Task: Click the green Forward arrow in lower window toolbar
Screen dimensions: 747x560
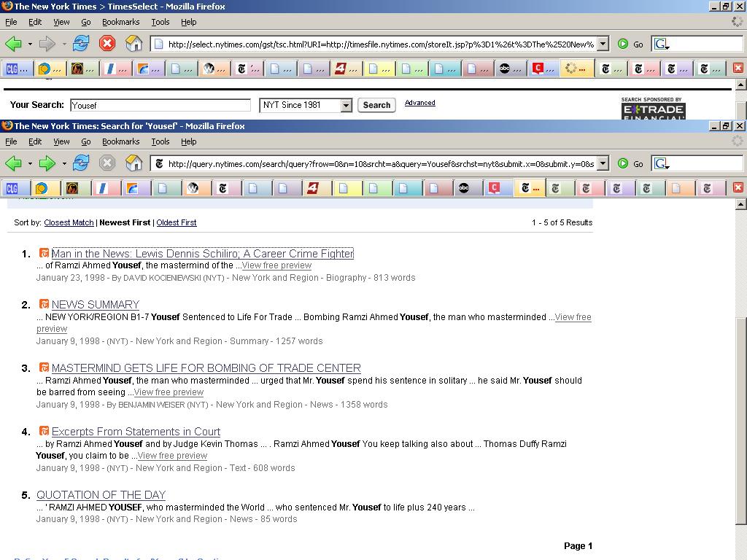Action: [x=47, y=163]
